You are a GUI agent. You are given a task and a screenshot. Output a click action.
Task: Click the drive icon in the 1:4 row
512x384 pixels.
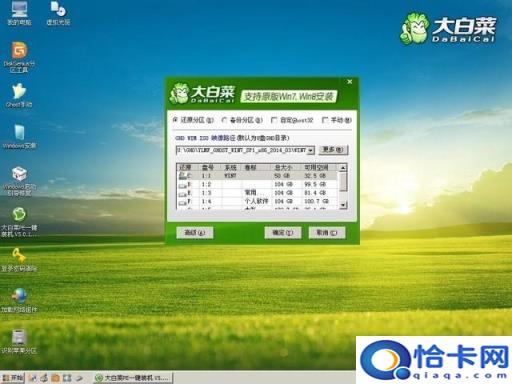[183, 202]
